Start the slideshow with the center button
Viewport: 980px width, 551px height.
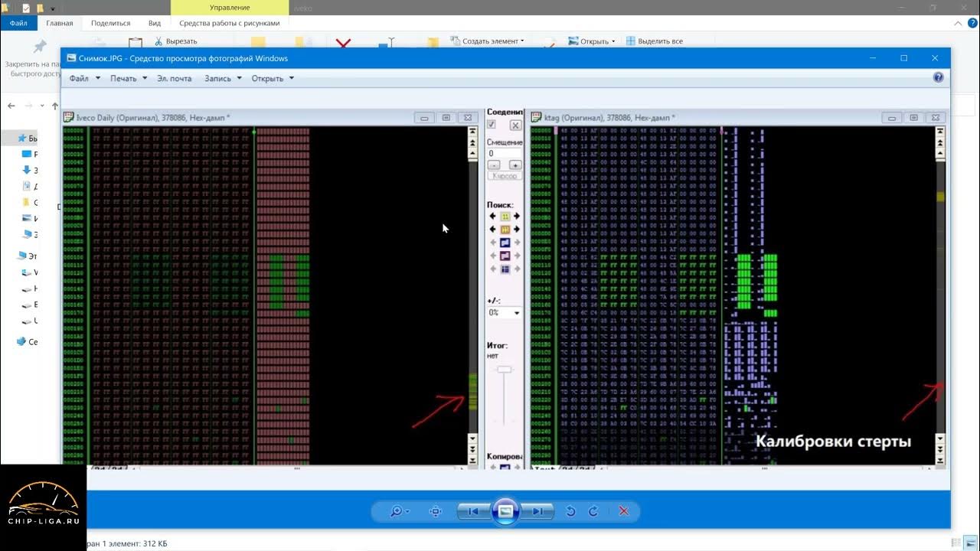pos(505,511)
